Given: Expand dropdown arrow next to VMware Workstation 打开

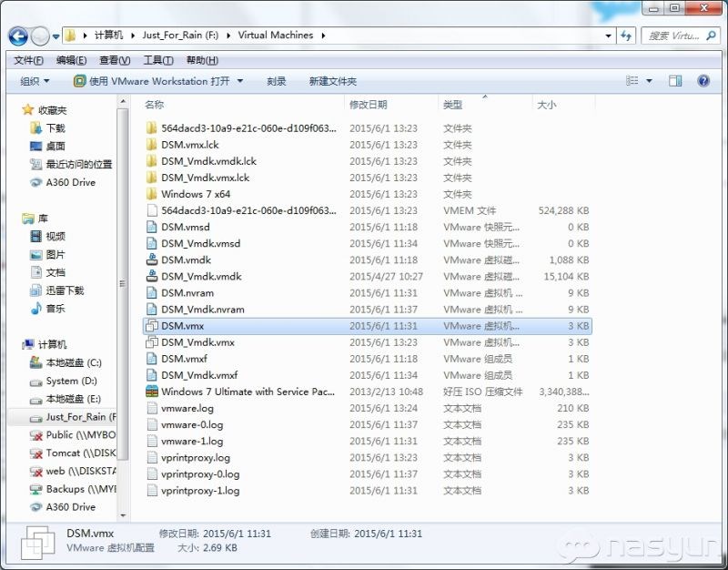Looking at the screenshot, I should [x=240, y=81].
